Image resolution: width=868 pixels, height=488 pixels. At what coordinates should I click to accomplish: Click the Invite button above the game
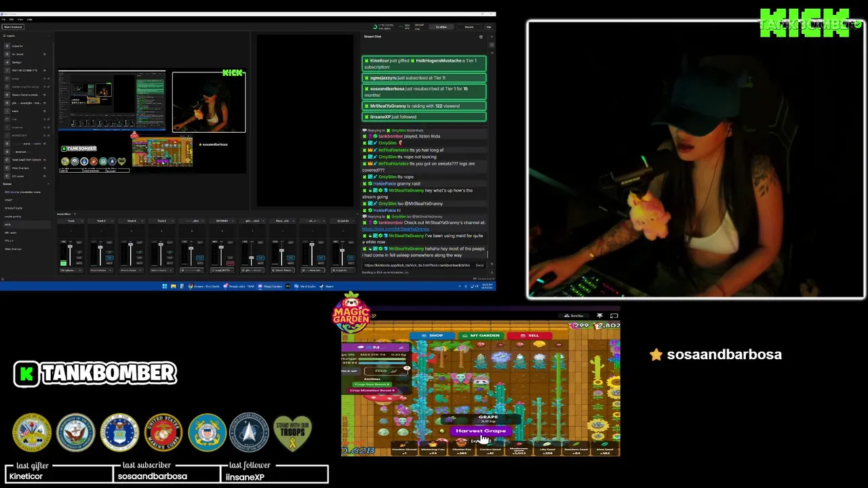[574, 316]
